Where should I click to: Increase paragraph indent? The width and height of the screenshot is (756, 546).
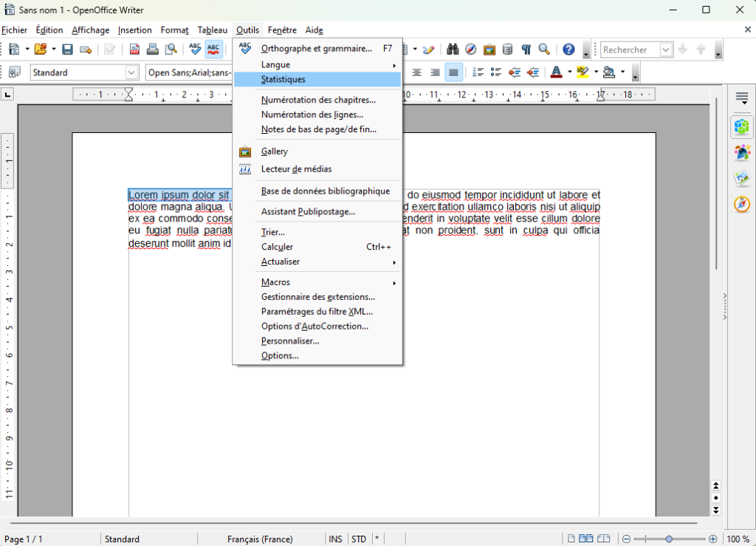pyautogui.click(x=533, y=72)
